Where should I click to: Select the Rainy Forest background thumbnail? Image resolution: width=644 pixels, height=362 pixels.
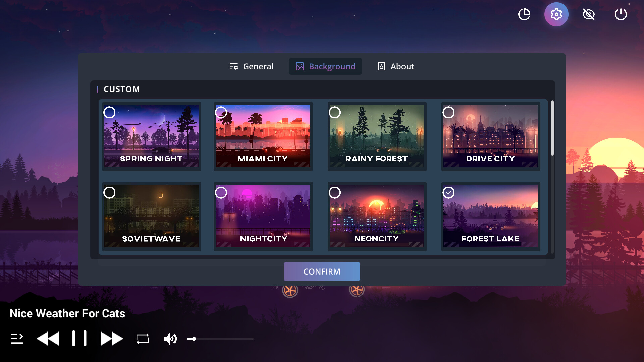click(377, 136)
